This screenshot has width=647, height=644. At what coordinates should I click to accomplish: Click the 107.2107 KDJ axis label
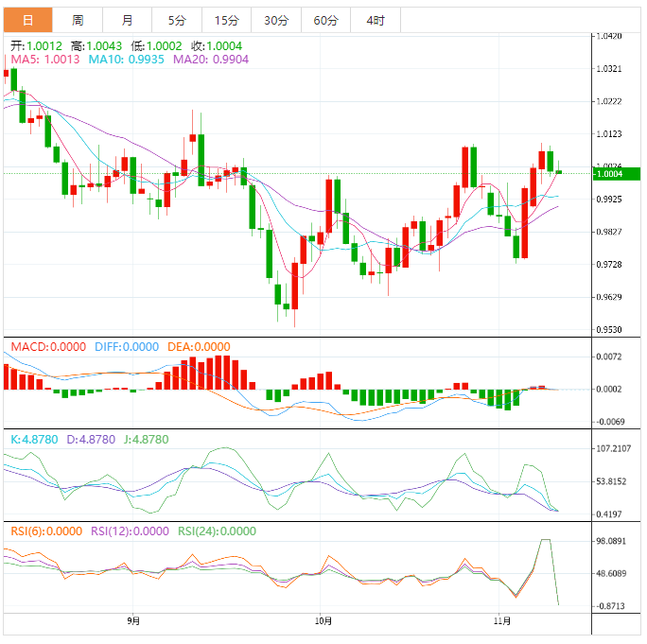[614, 448]
